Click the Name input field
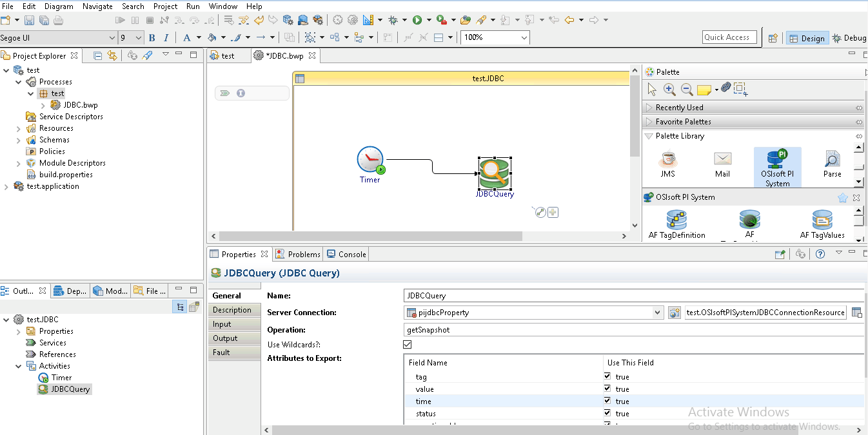868x435 pixels. pyautogui.click(x=632, y=296)
